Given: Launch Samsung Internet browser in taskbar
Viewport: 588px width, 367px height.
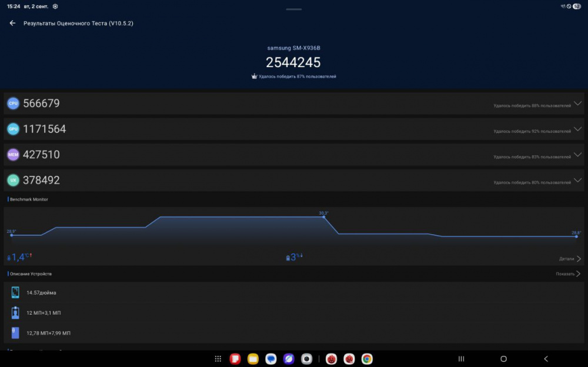Looking at the screenshot, I should coord(289,359).
